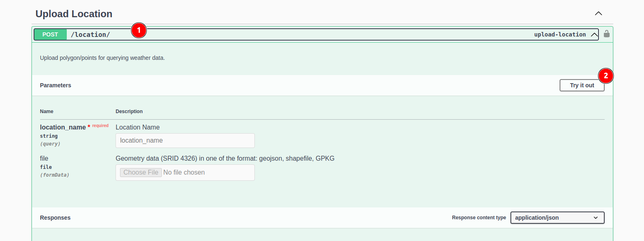Viewport: 644px width, 241px height.
Task: Click the red 'required' marker label
Action: (100, 126)
